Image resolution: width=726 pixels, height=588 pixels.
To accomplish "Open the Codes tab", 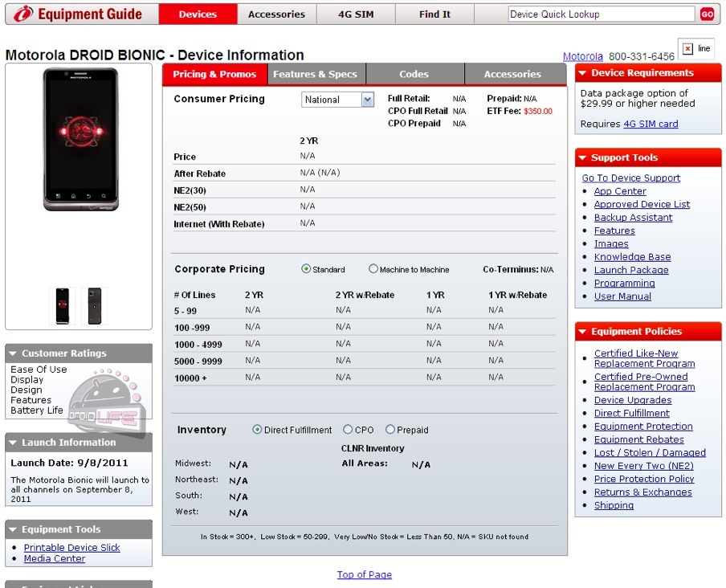I will click(x=414, y=74).
